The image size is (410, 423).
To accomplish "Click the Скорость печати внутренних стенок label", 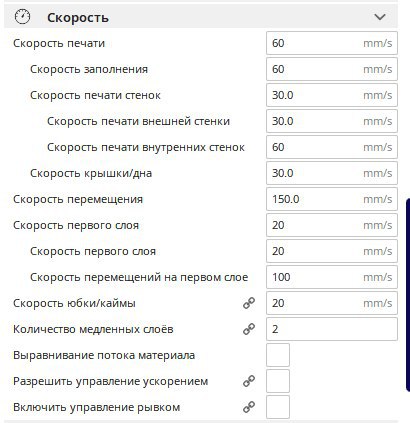I will click(146, 147).
